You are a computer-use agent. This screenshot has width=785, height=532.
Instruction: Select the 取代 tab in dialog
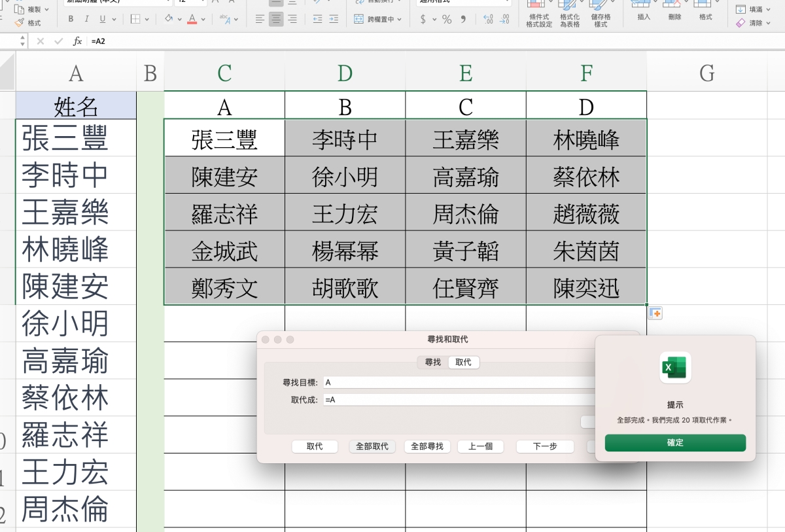tap(463, 362)
